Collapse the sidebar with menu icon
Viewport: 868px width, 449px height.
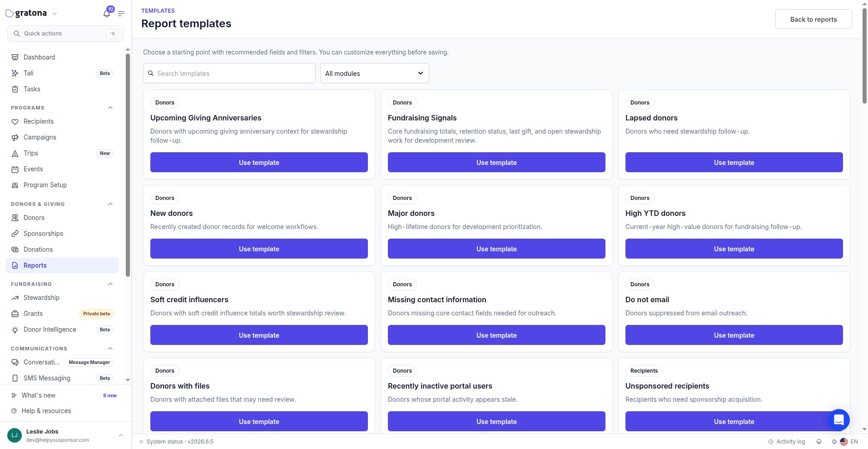coord(121,14)
